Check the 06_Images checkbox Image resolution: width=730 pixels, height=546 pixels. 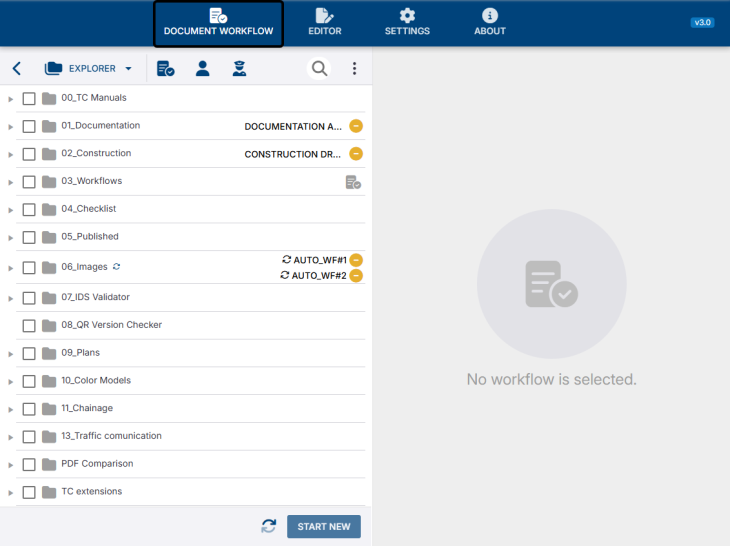click(x=29, y=268)
